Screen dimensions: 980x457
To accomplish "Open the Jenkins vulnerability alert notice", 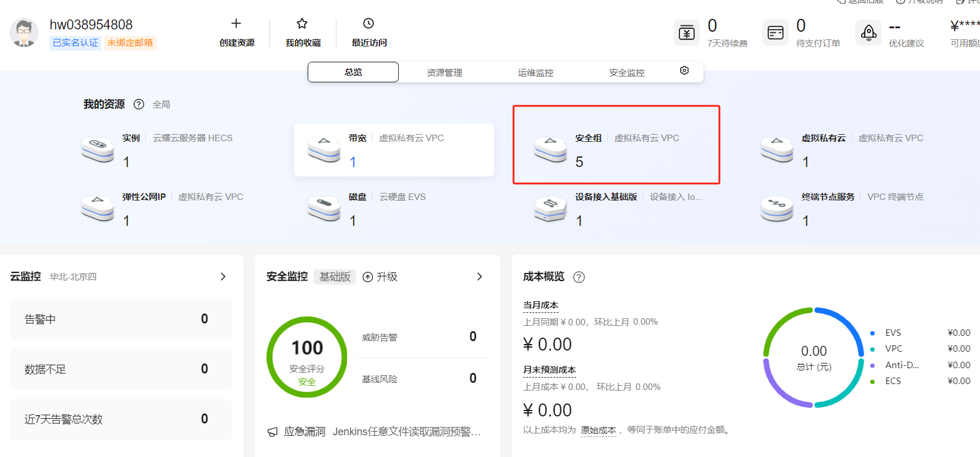I will point(406,432).
